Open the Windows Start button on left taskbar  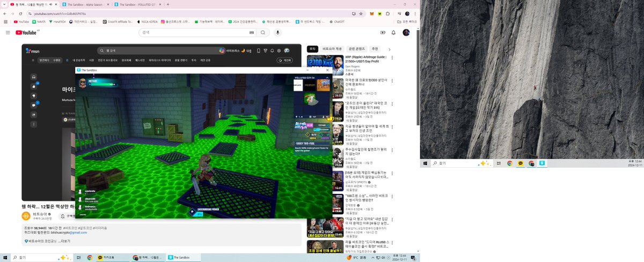click(x=5, y=258)
